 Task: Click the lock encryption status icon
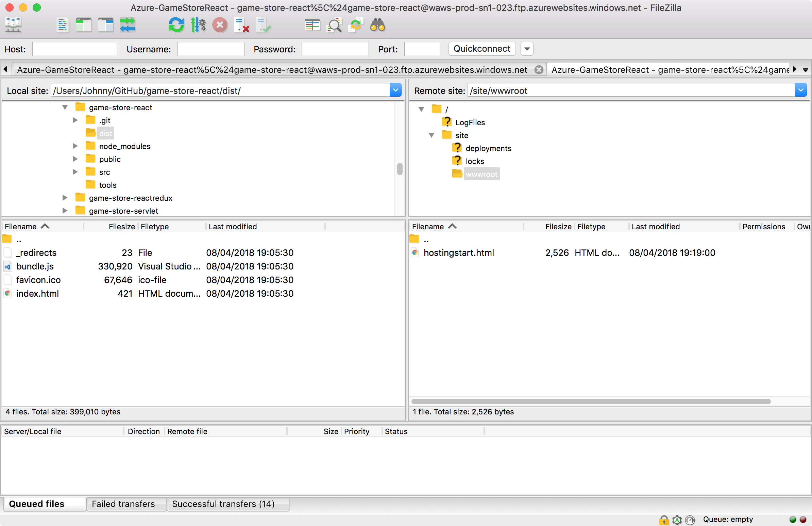664,520
